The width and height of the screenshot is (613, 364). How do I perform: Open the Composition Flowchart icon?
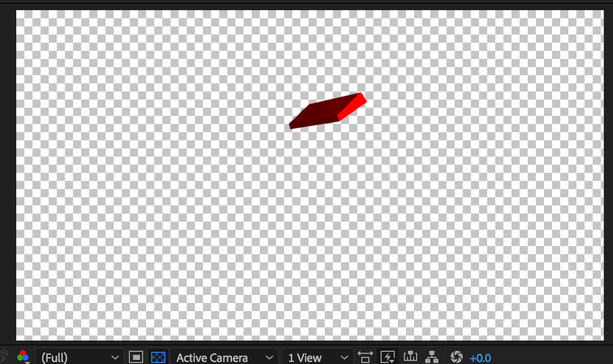pyautogui.click(x=432, y=357)
